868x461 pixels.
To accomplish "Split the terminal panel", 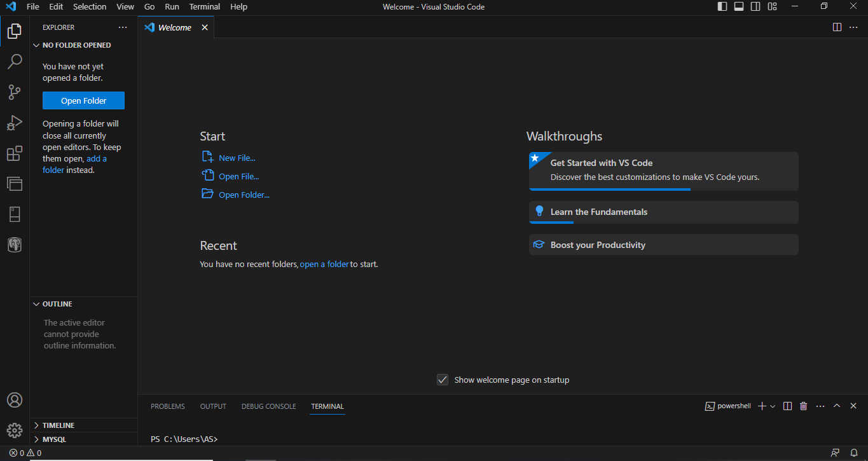I will point(787,406).
